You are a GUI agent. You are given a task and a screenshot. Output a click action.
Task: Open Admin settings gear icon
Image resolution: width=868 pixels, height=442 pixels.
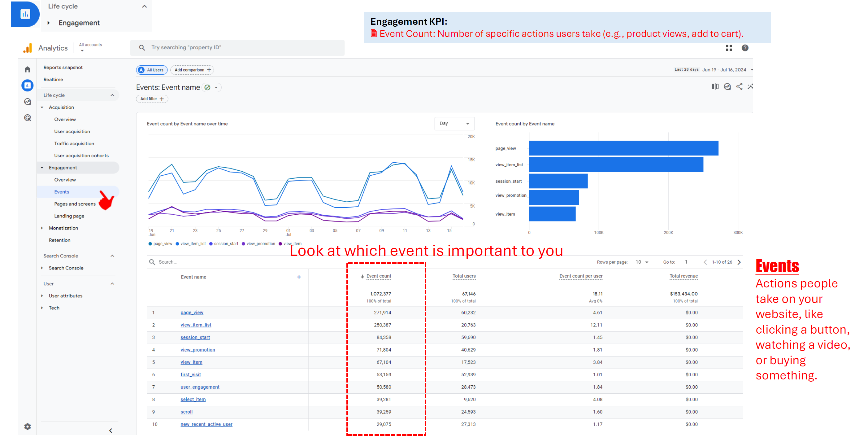[28, 427]
